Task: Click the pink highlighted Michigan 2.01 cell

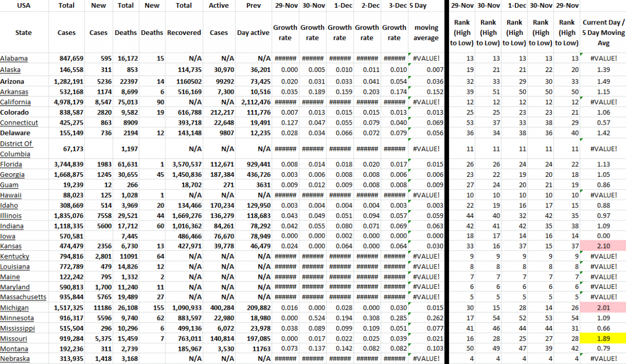Action: [x=604, y=307]
